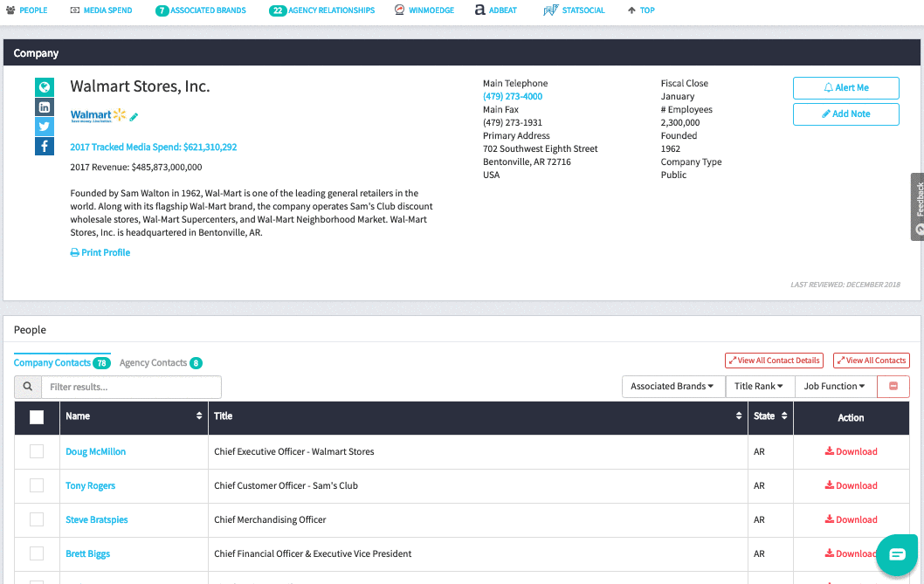Screen dimensions: 924x584
Task: Download Tony Rogers's contact
Action: (851, 485)
